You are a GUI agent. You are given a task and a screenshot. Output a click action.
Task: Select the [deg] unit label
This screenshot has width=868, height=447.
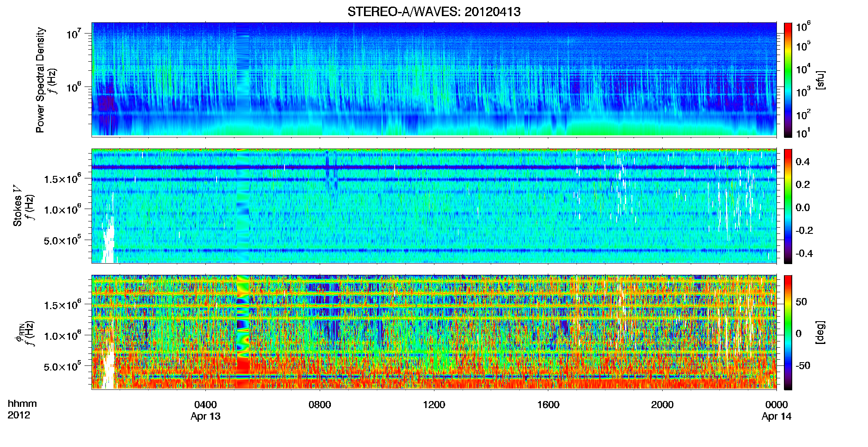point(820,332)
